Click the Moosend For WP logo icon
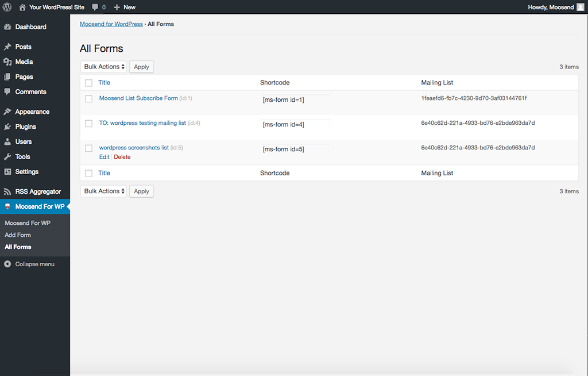The width and height of the screenshot is (588, 376). 7,206
